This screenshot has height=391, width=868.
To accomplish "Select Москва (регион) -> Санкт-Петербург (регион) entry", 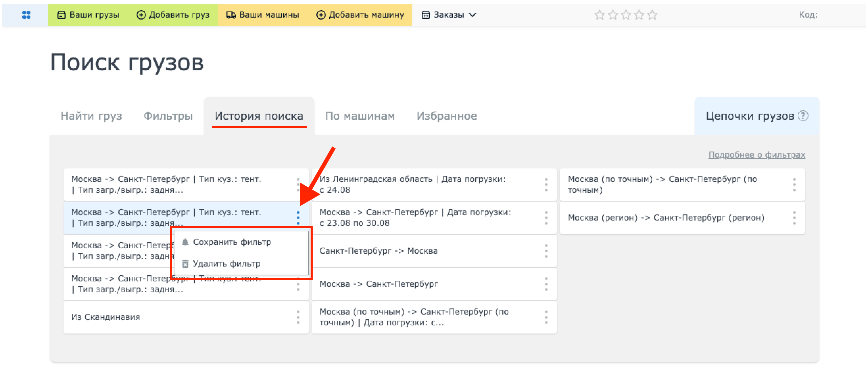I will (682, 218).
